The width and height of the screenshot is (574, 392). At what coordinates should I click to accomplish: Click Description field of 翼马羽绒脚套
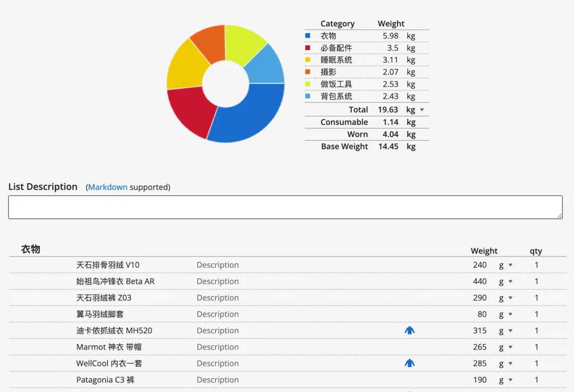click(217, 314)
